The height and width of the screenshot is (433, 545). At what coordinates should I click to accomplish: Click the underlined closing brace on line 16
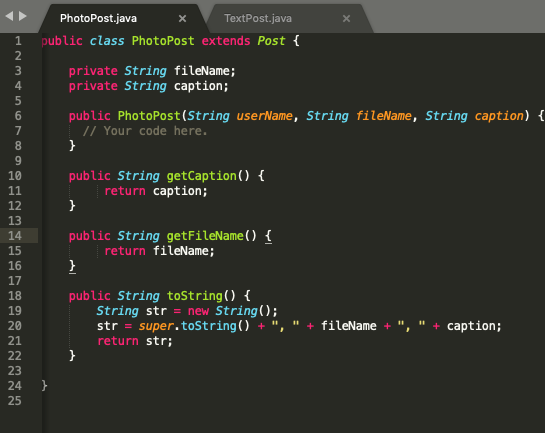point(72,266)
